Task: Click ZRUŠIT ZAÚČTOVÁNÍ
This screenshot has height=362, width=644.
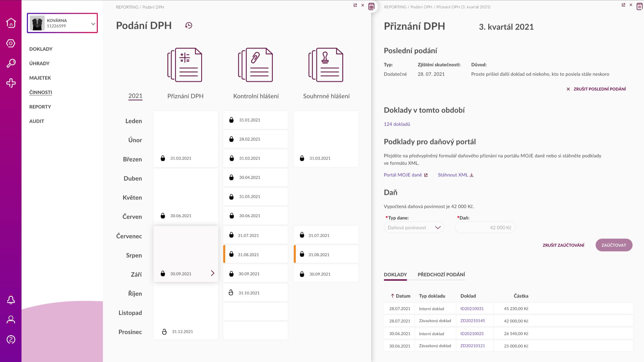Action: pos(563,245)
